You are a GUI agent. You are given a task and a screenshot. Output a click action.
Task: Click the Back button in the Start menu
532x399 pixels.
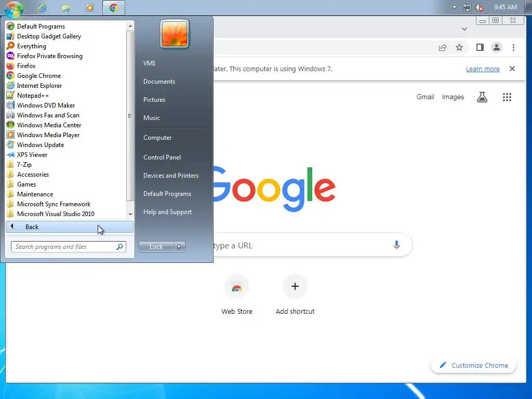(70, 227)
